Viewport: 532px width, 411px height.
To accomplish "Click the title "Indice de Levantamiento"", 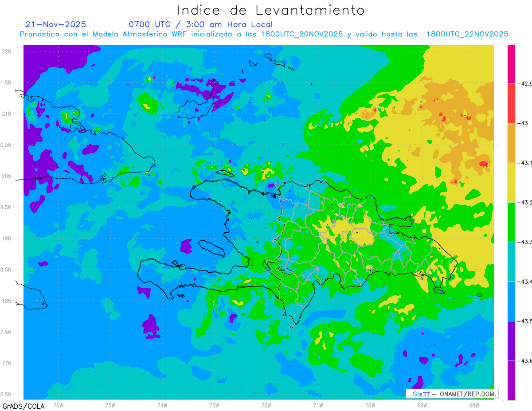I will 271,10.
